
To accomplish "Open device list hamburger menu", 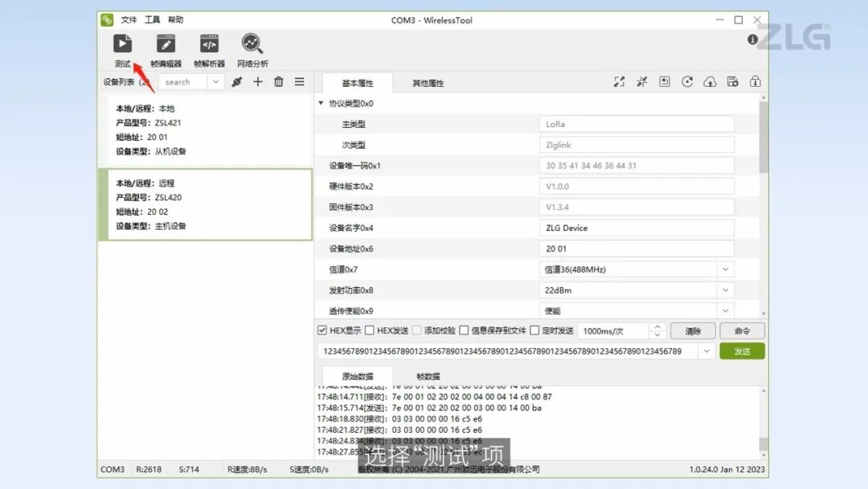I will tap(300, 82).
